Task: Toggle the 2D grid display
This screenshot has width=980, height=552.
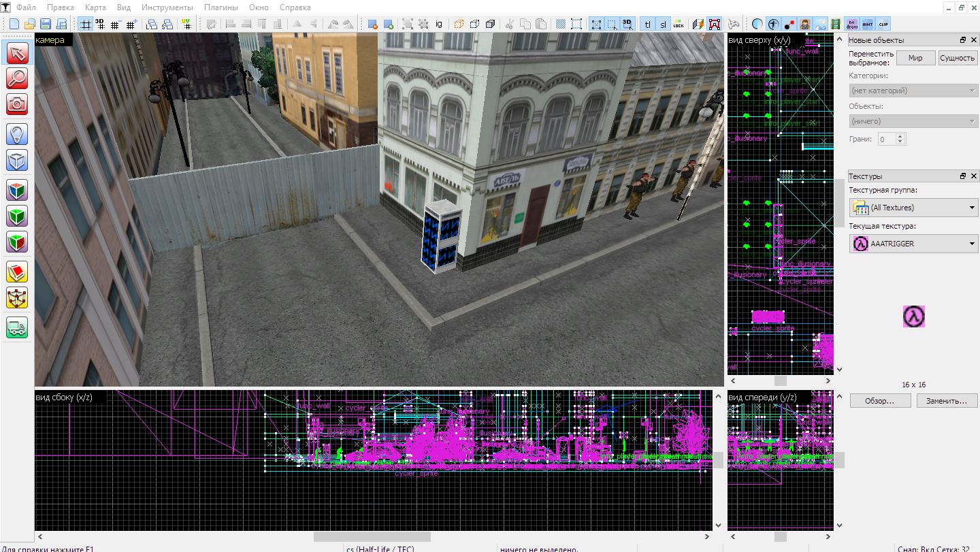Action: coord(85,24)
